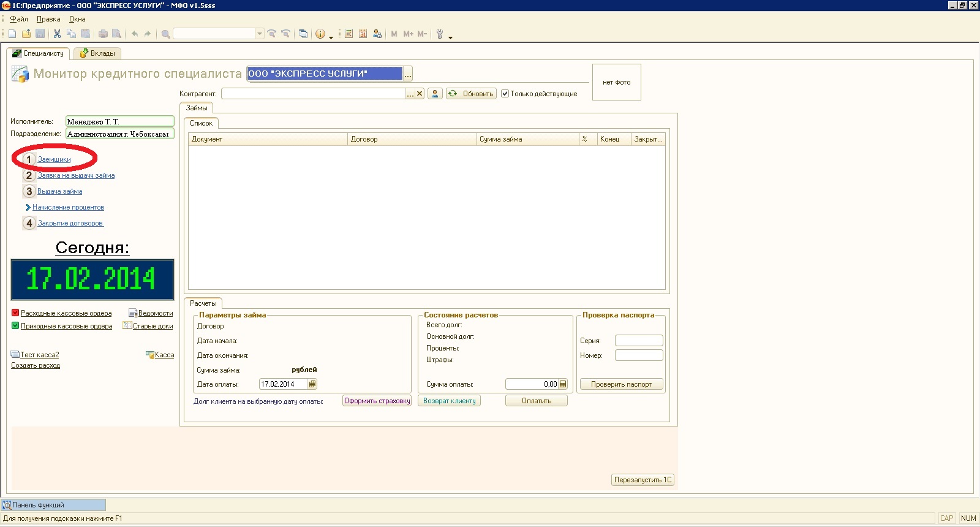The width and height of the screenshot is (980, 527).
Task: Open the Старые доки link
Action: point(153,326)
